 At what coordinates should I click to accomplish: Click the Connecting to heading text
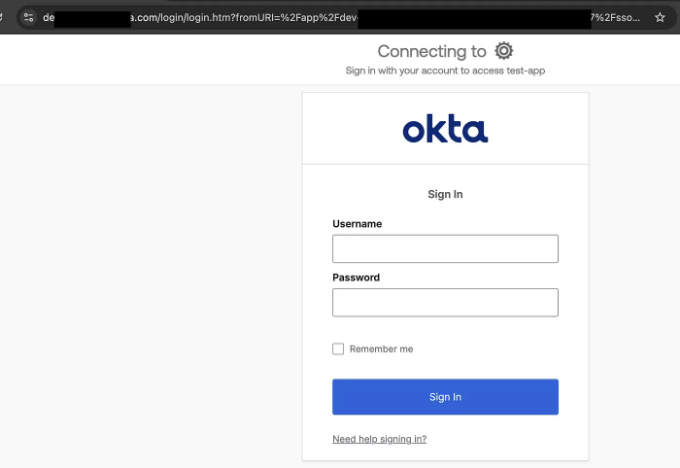pyautogui.click(x=432, y=51)
